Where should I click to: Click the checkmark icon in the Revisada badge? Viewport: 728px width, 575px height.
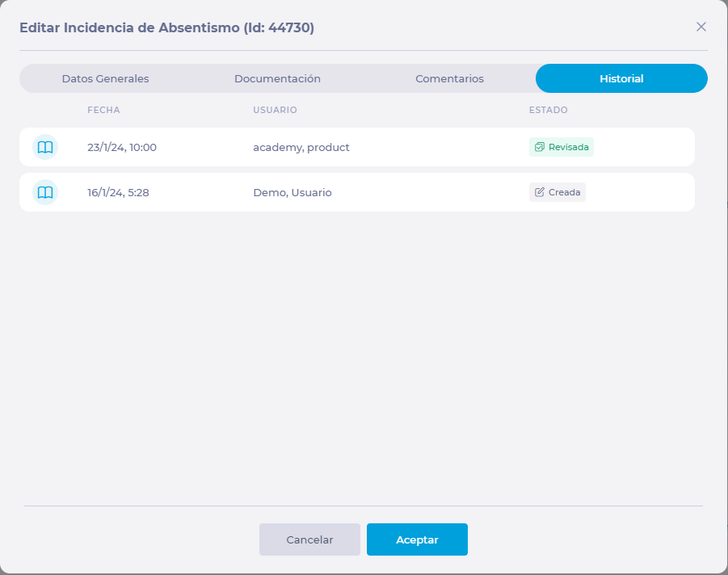coord(540,147)
